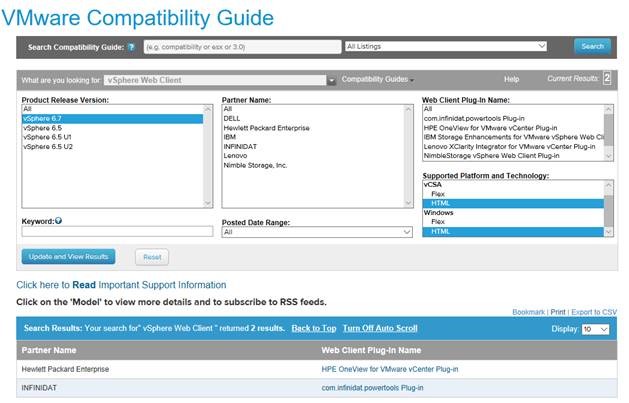Click the Partner Name list scrollbar
629x403 pixels.
[x=408, y=156]
